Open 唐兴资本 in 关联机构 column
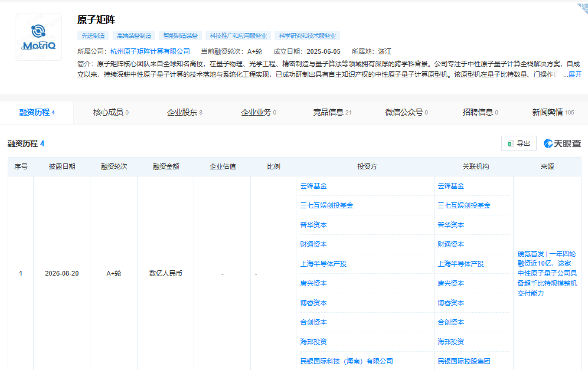The height and width of the screenshot is (370, 588). pyautogui.click(x=451, y=283)
